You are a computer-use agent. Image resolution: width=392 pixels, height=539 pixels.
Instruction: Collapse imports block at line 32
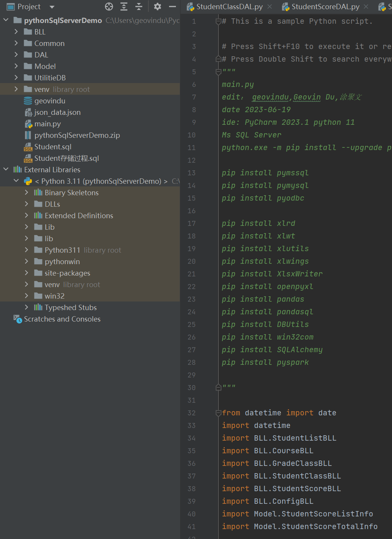218,413
